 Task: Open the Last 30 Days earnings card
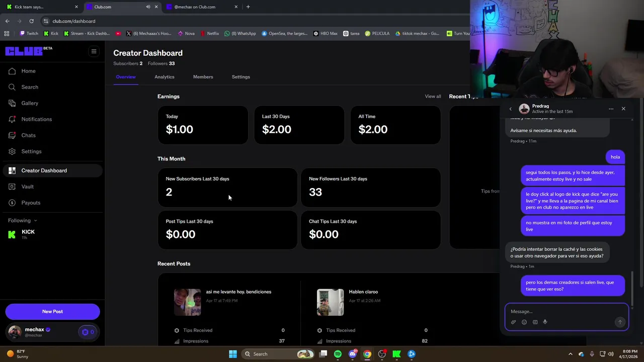click(x=299, y=125)
